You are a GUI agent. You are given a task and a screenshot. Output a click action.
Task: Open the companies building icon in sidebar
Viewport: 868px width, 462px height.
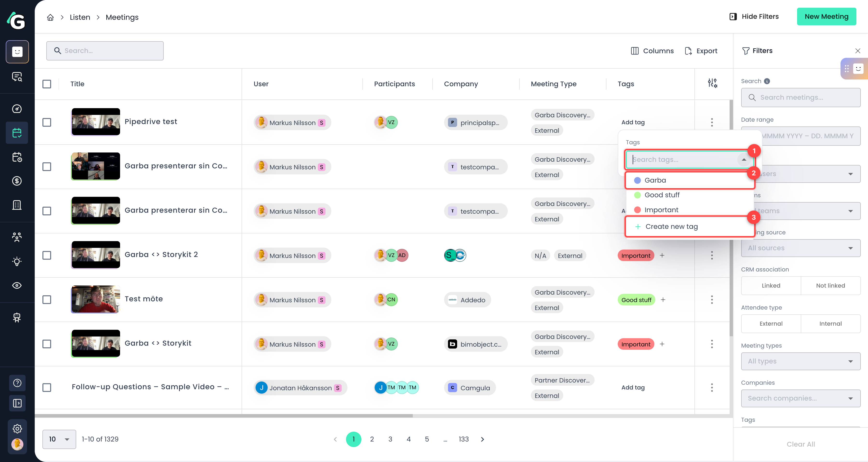(17, 205)
